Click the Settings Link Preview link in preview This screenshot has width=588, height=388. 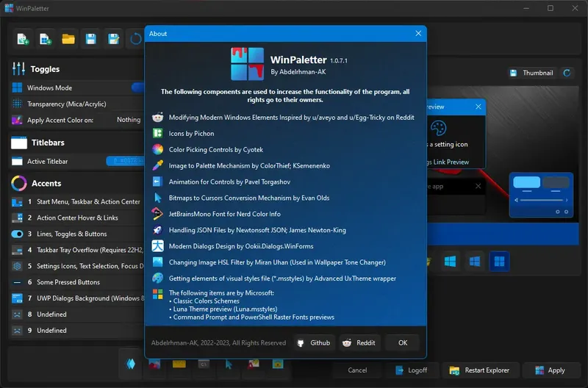coord(448,162)
